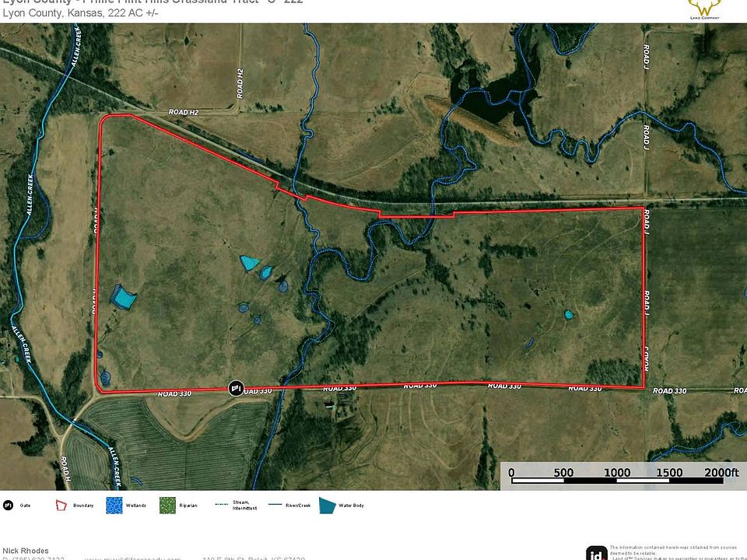Click the River/Creek legend line symbol

[x=273, y=506]
